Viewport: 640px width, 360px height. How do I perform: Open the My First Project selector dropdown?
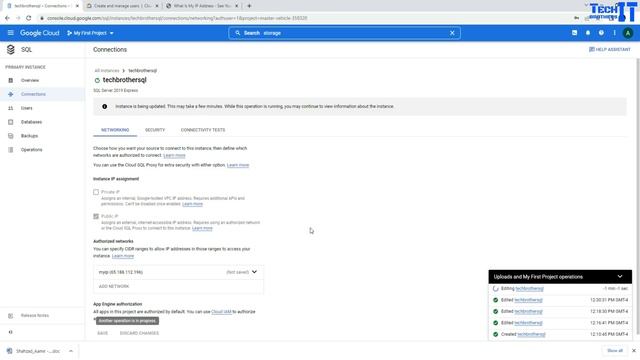90,33
